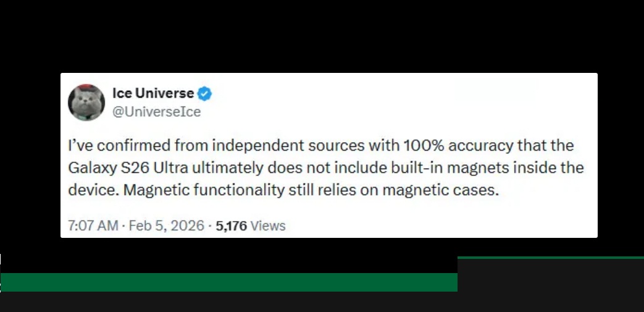Click the word "device" in the tweet
The height and width of the screenshot is (312, 644).
pyautogui.click(x=91, y=190)
